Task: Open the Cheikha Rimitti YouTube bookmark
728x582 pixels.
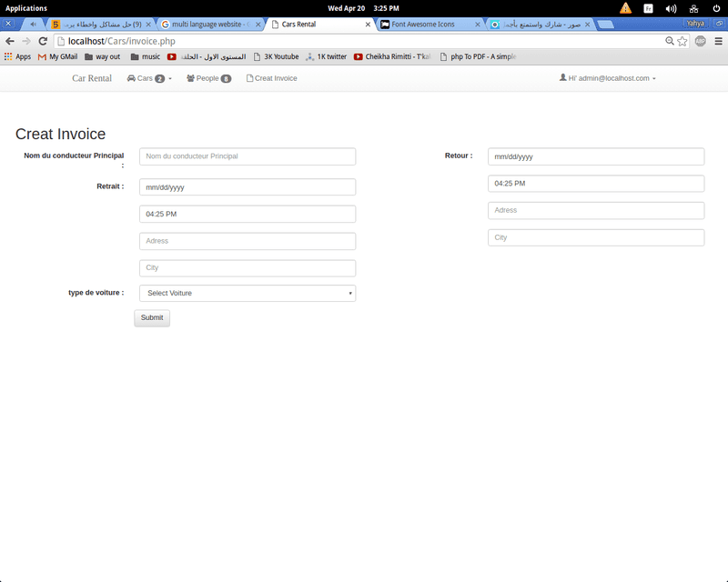Action: [392, 56]
